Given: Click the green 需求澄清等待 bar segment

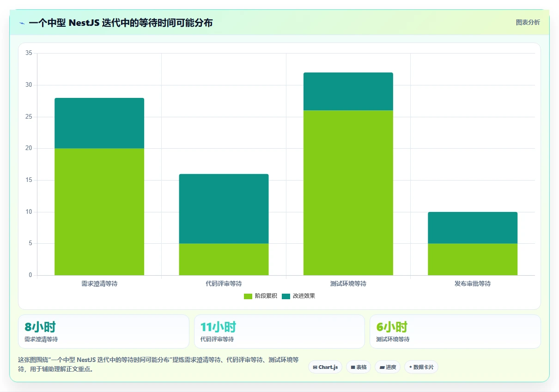Looking at the screenshot, I should (99, 212).
